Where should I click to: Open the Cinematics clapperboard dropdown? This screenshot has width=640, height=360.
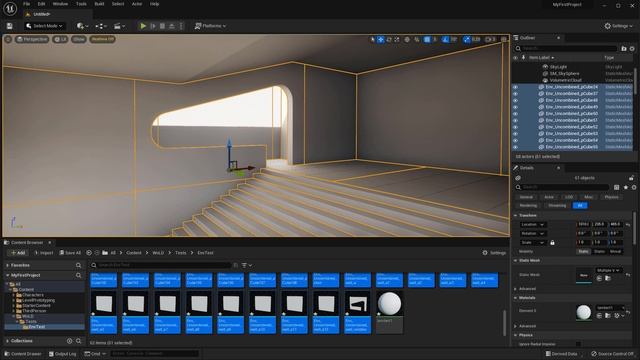119,26
